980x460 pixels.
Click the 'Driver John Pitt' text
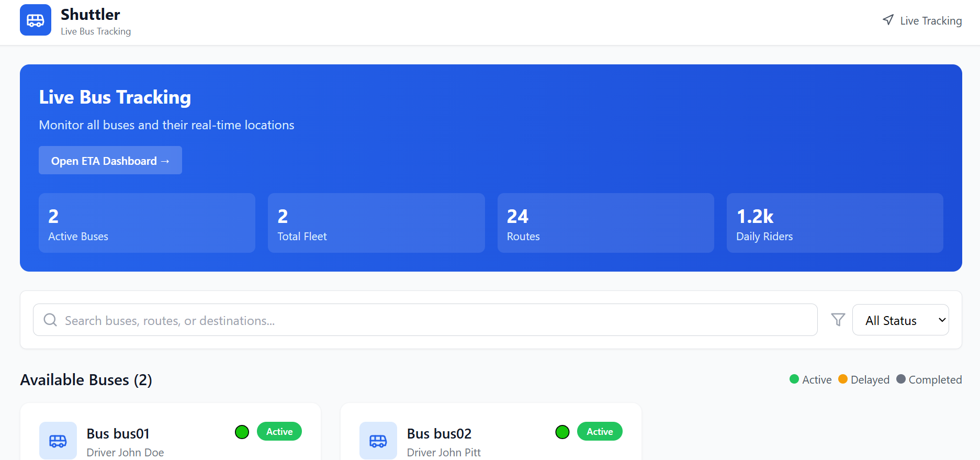tap(444, 453)
